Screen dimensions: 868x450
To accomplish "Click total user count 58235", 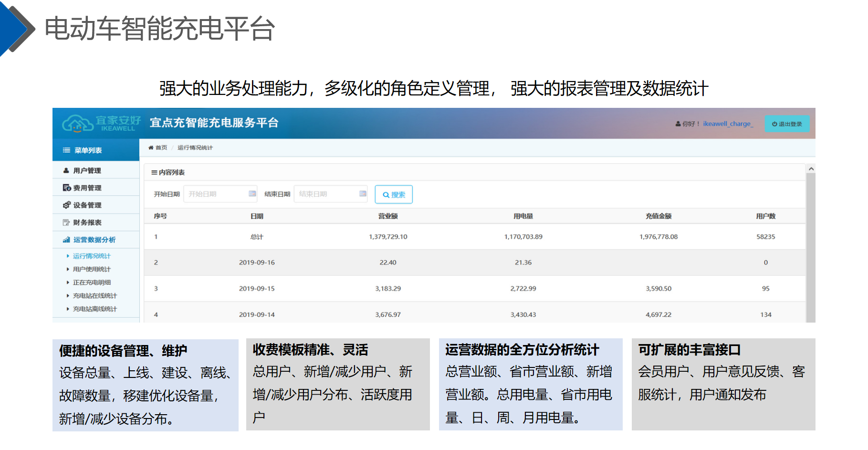I will point(765,237).
